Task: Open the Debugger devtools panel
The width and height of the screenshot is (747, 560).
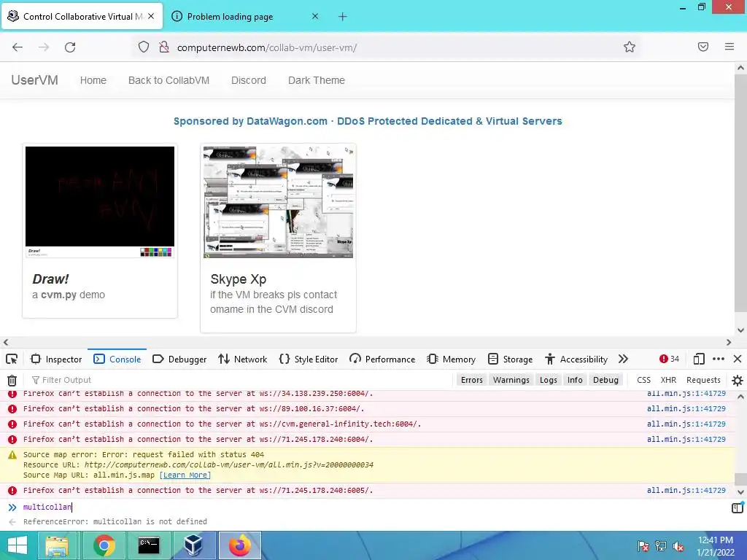Action: [x=179, y=359]
